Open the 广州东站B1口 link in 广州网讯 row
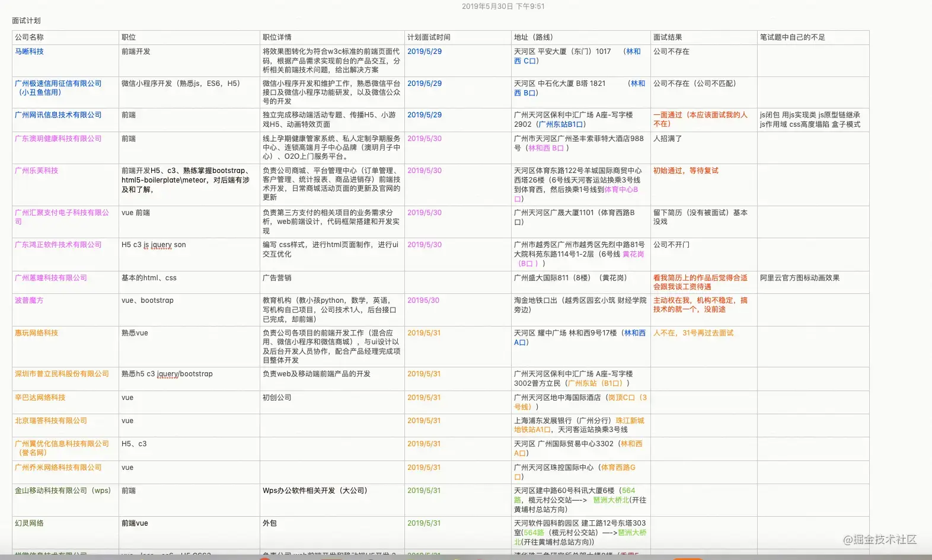Image resolution: width=932 pixels, height=560 pixels. coord(560,124)
